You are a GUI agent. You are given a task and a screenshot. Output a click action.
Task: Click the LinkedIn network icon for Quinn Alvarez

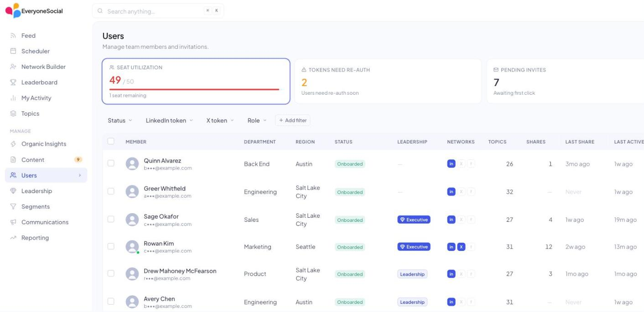[x=451, y=164]
